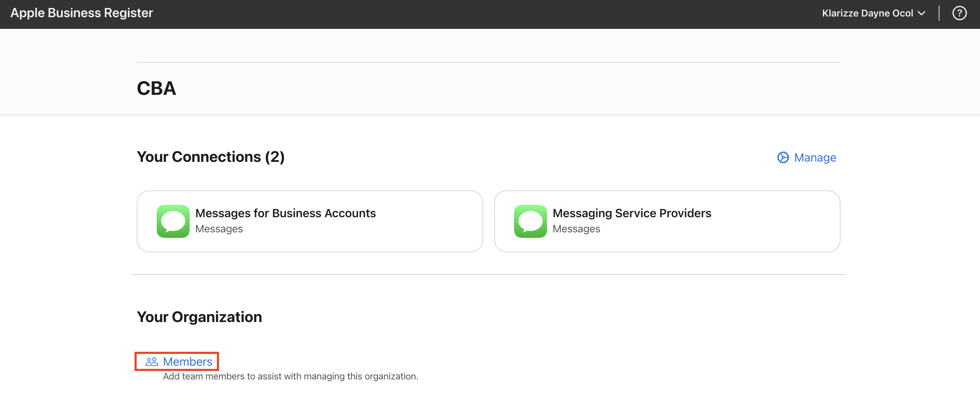This screenshot has width=980, height=409.
Task: Select the CBA organization heading
Action: [156, 88]
